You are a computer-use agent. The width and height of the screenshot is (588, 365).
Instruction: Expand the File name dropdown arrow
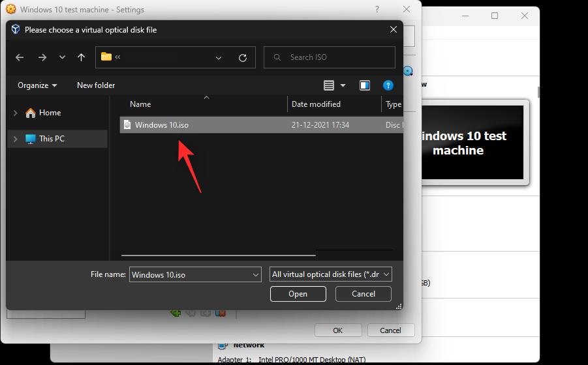click(256, 275)
